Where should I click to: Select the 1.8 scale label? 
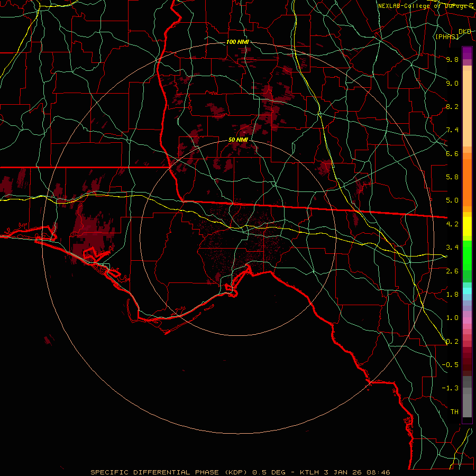(x=452, y=295)
